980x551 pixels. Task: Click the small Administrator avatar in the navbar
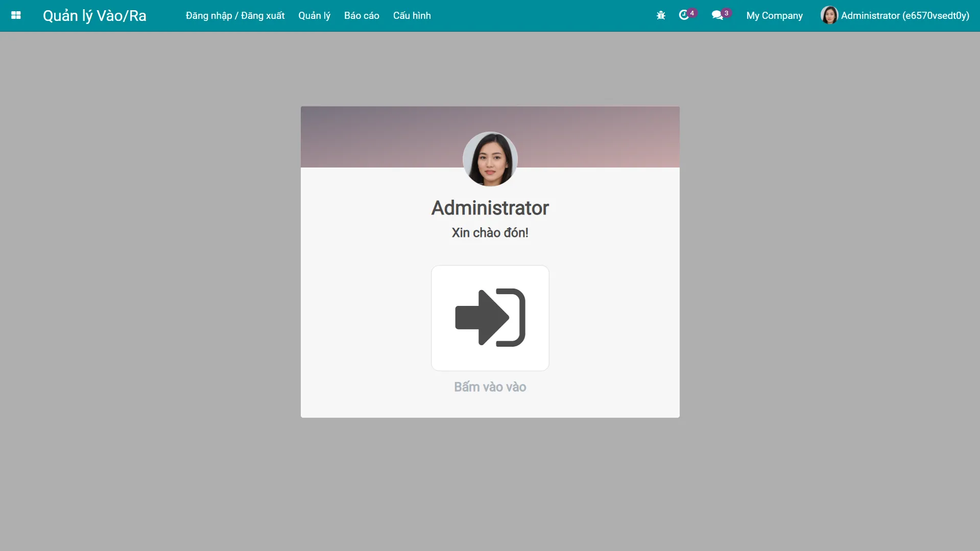829,15
